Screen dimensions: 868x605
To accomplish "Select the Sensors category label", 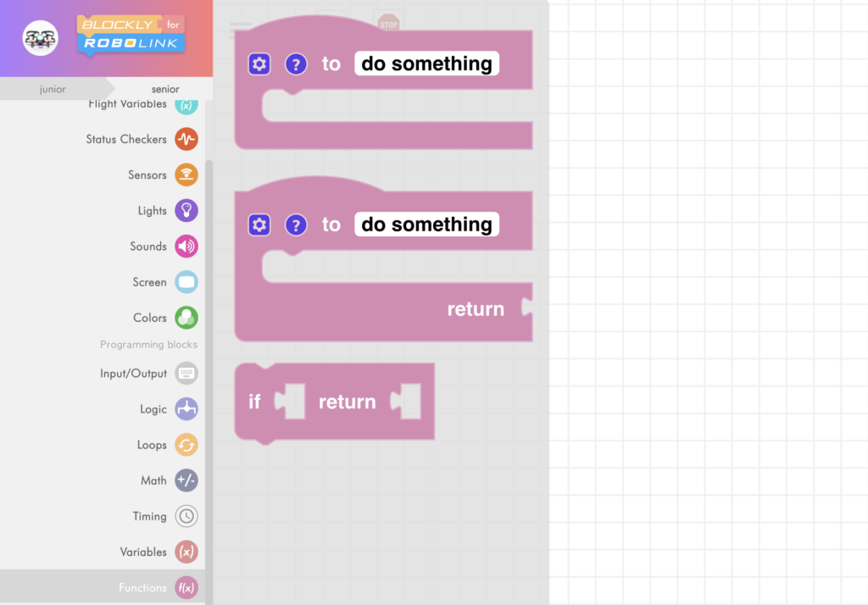I will 147,175.
